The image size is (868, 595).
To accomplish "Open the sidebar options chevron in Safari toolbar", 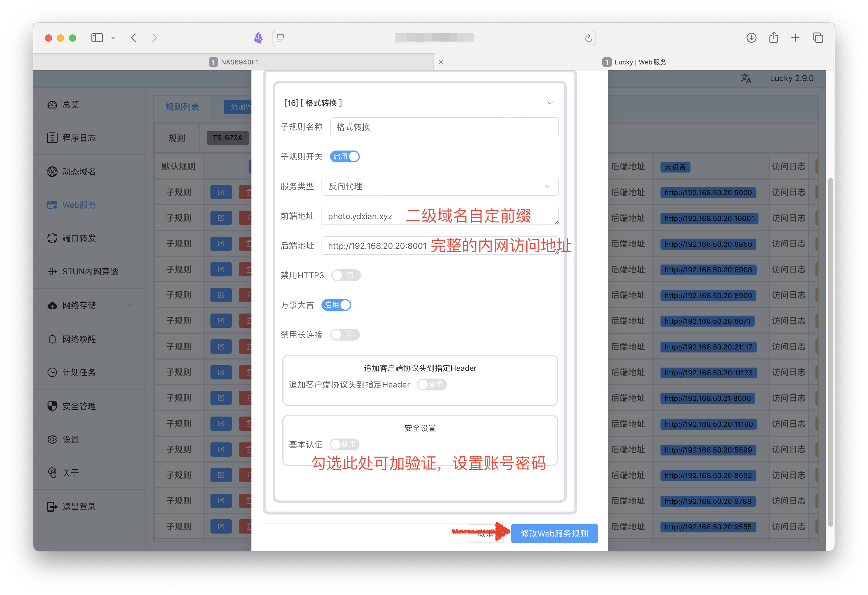I will pos(113,38).
